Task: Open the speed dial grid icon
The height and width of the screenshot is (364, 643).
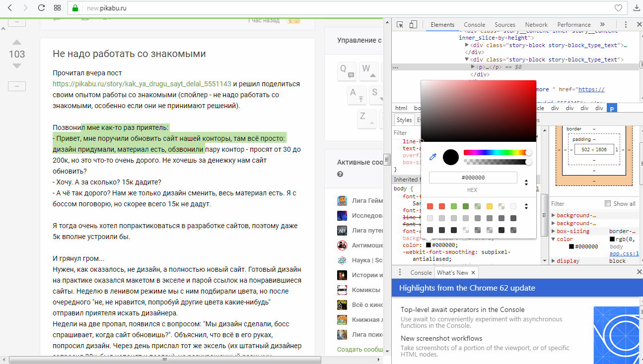Action: 58,8
